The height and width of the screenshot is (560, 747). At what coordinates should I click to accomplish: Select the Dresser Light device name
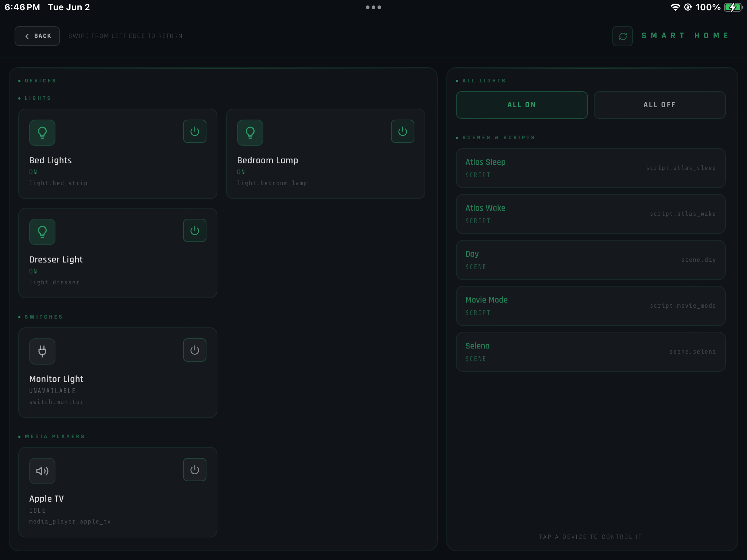(x=56, y=260)
